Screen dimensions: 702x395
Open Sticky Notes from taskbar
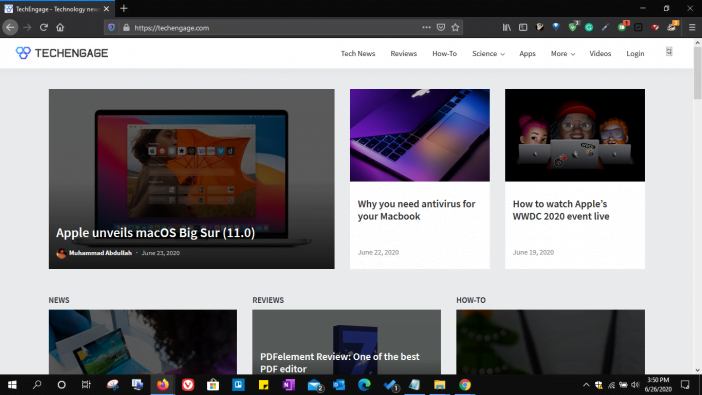(x=263, y=385)
